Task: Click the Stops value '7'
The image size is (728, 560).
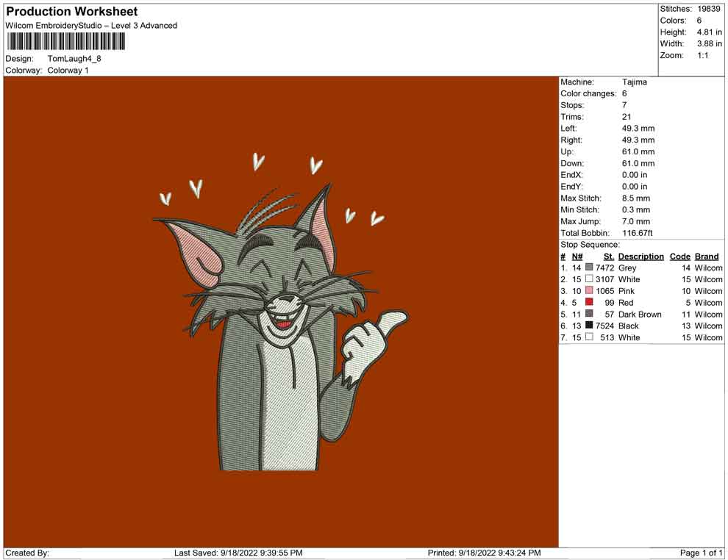Action: coord(624,105)
